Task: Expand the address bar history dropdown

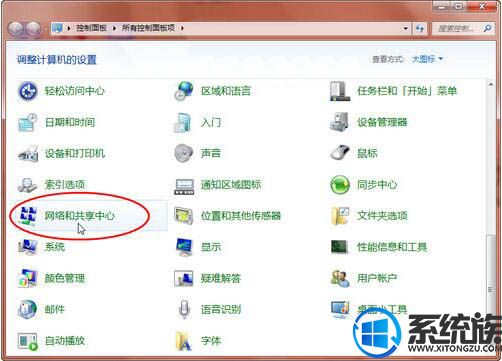Action: click(x=405, y=28)
